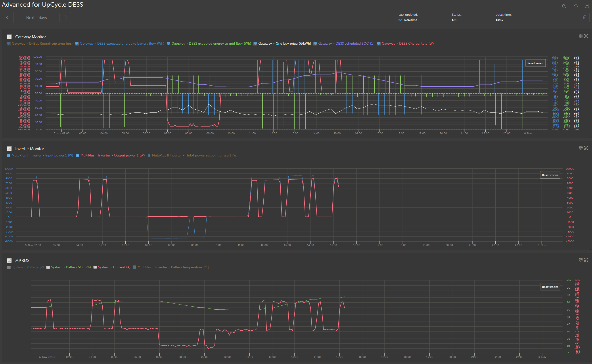Viewport: 592px width, 364px height.
Task: Toggle the blue dashboard lock button
Action: pos(584,18)
